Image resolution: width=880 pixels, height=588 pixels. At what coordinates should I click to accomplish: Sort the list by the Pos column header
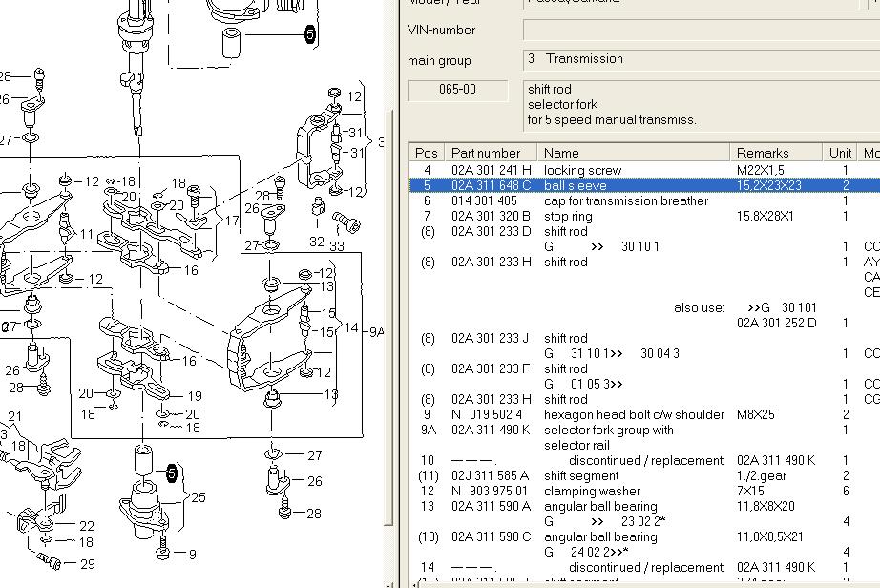427,153
